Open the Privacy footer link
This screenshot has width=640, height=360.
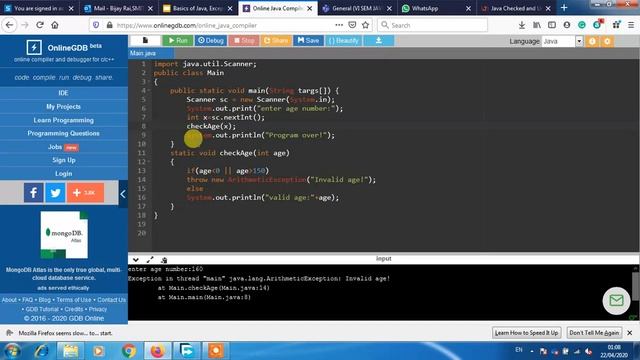pos(98,309)
